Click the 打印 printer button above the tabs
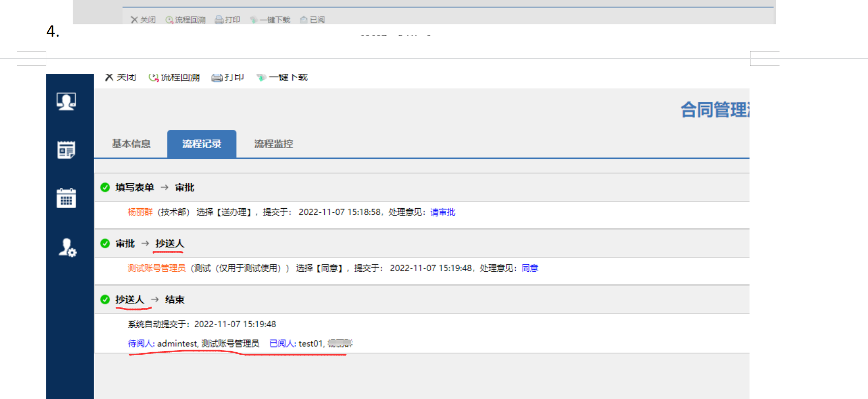The height and width of the screenshot is (399, 868). (228, 77)
